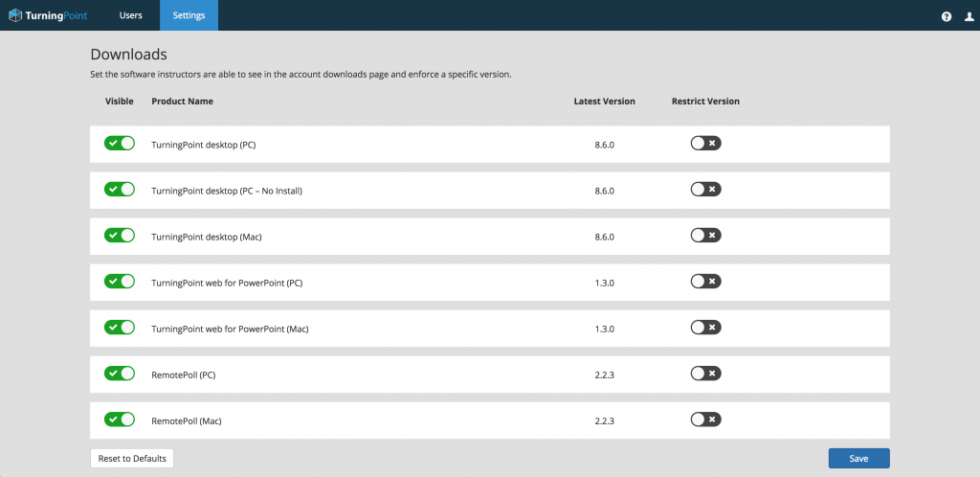Toggle visibility for TurningPoint desktop (Mac)
Screen dimensions: 980x477
pyautogui.click(x=120, y=236)
